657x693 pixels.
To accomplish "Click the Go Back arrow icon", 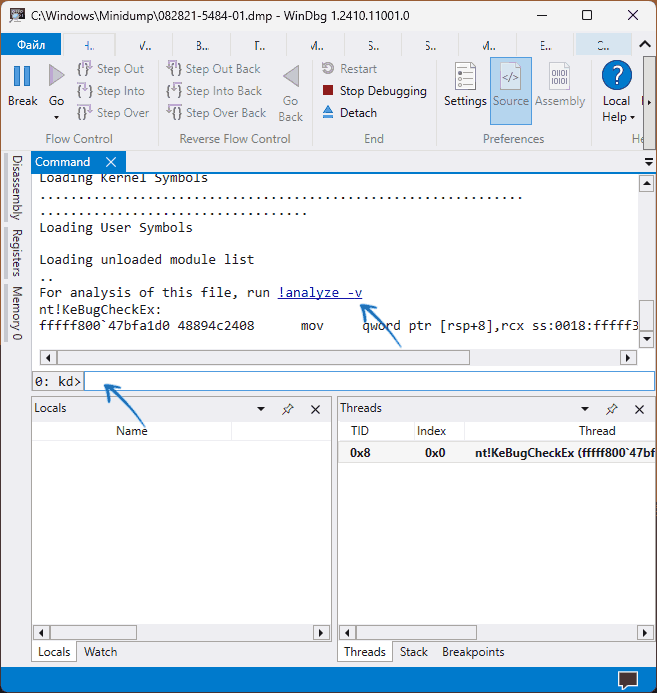I will click(x=291, y=76).
